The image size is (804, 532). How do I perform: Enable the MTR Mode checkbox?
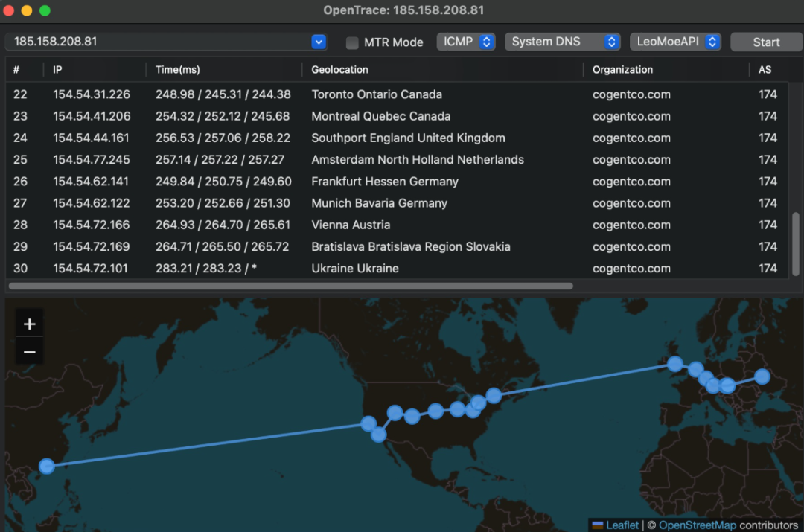[351, 42]
